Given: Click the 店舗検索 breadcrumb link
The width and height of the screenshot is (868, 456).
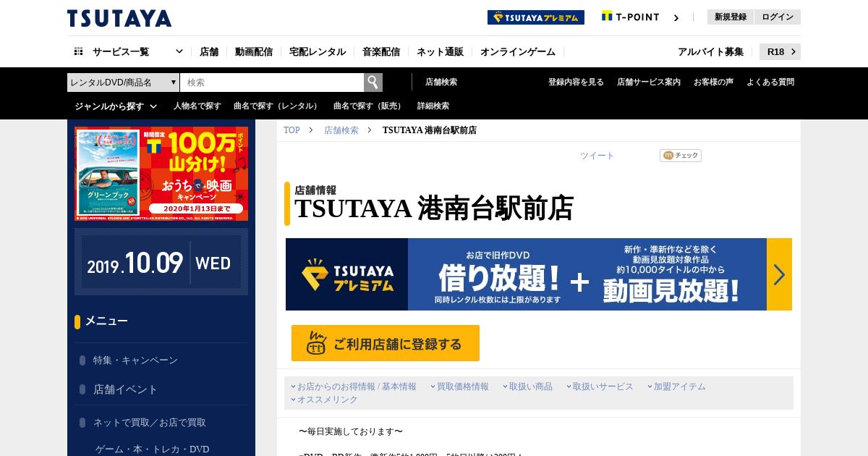Looking at the screenshot, I should click(x=341, y=130).
